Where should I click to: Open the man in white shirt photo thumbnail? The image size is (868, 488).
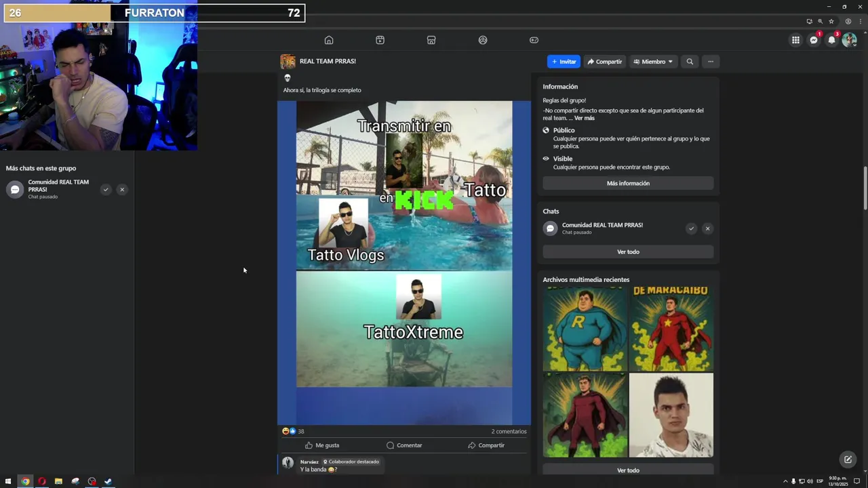pyautogui.click(x=671, y=415)
